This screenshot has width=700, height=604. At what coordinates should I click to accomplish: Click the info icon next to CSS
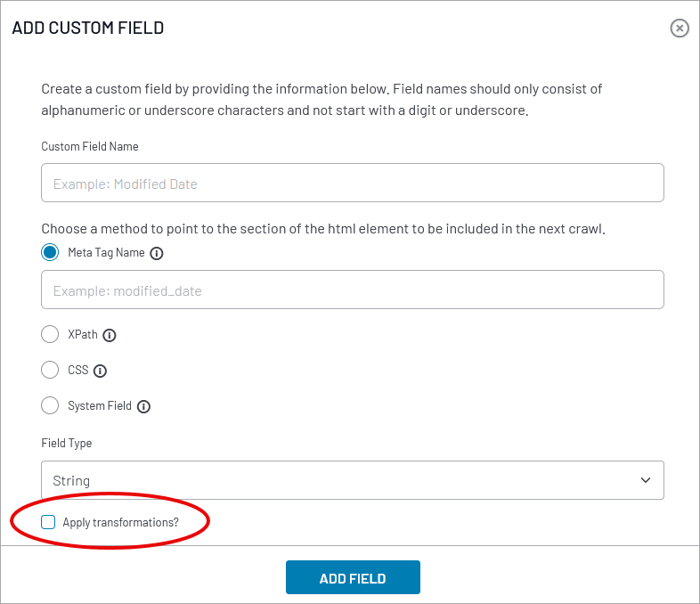[100, 371]
